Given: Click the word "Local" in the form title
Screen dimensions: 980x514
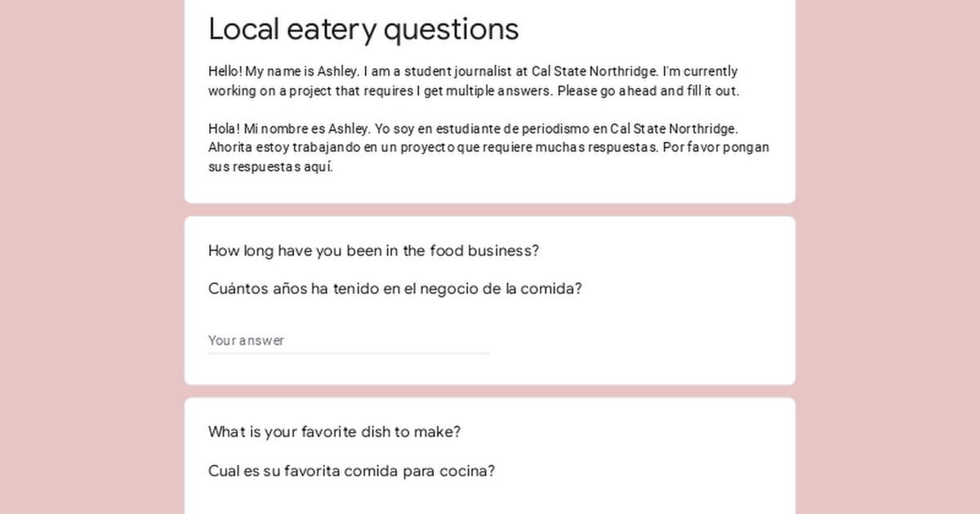Looking at the screenshot, I should click(244, 29).
